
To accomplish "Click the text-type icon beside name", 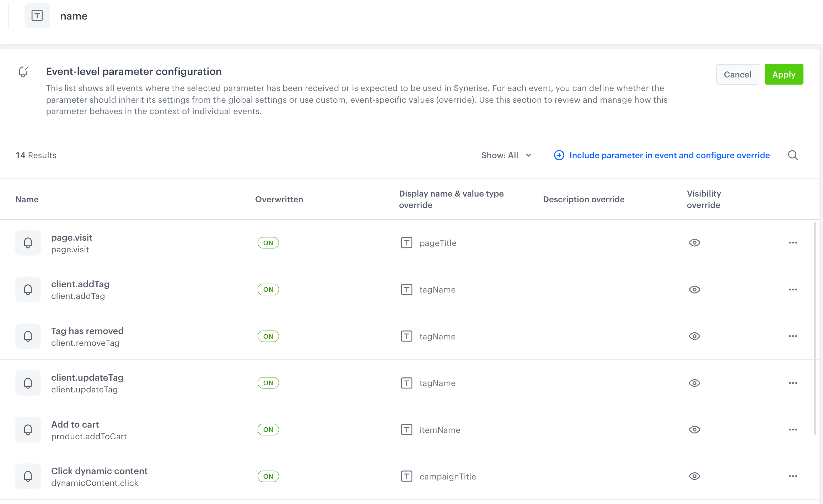I will tap(37, 16).
